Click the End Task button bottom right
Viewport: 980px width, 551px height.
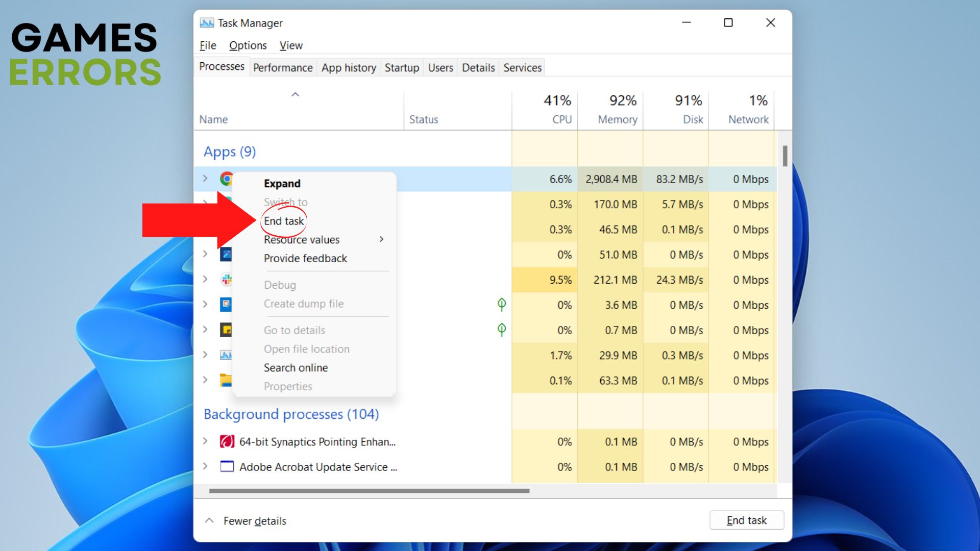[746, 520]
